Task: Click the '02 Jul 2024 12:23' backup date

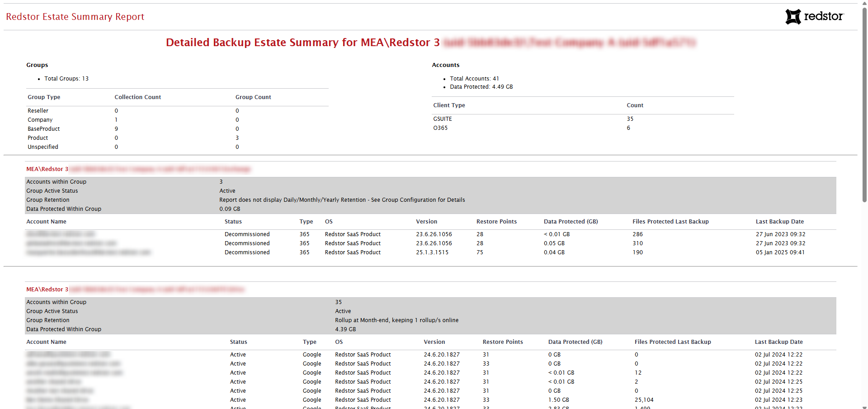Action: click(778, 400)
